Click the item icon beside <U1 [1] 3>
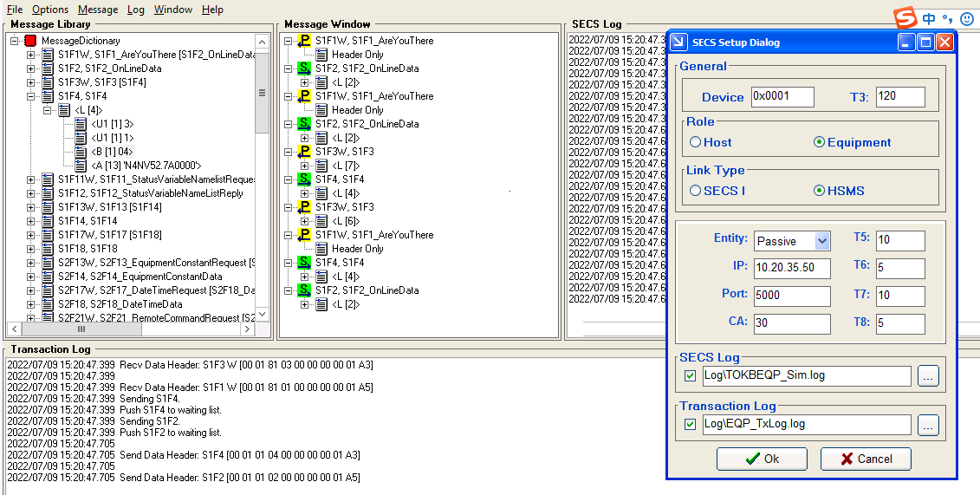The image size is (980, 495). [81, 124]
